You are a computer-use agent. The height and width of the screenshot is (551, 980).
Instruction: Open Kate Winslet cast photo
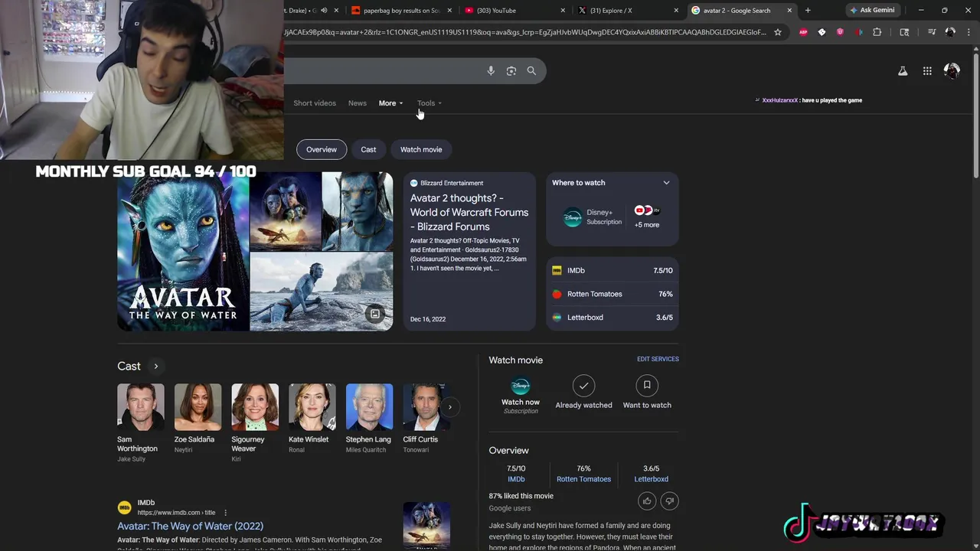pos(312,407)
